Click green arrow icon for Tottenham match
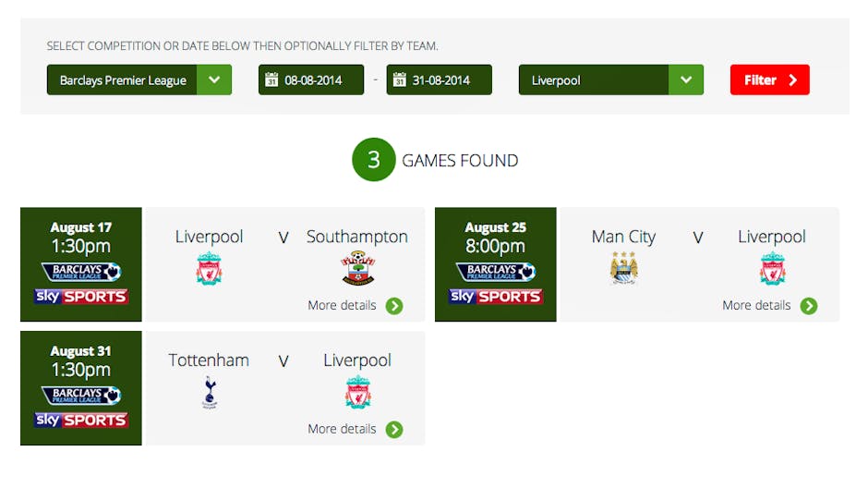 (x=394, y=430)
